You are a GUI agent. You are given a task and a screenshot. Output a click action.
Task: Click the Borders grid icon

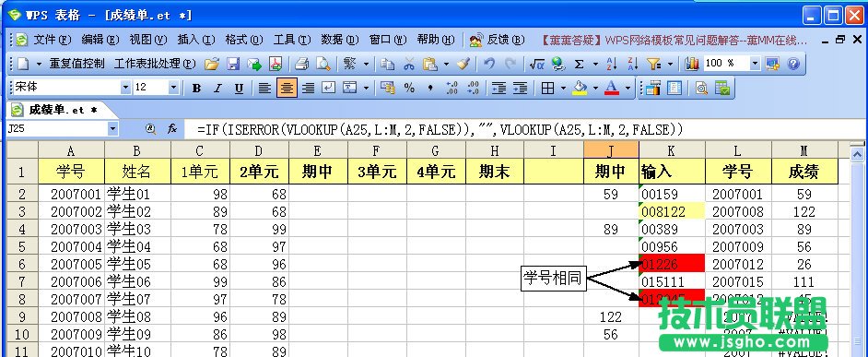tap(548, 88)
